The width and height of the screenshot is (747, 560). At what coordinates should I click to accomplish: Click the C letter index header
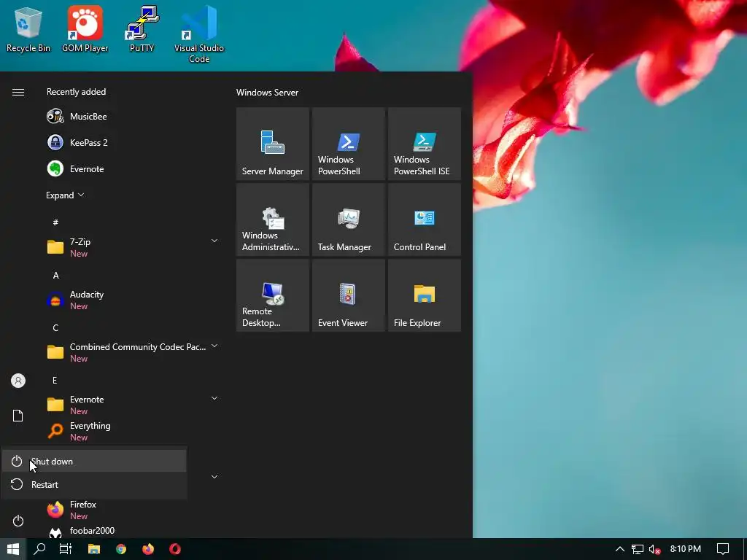click(55, 327)
